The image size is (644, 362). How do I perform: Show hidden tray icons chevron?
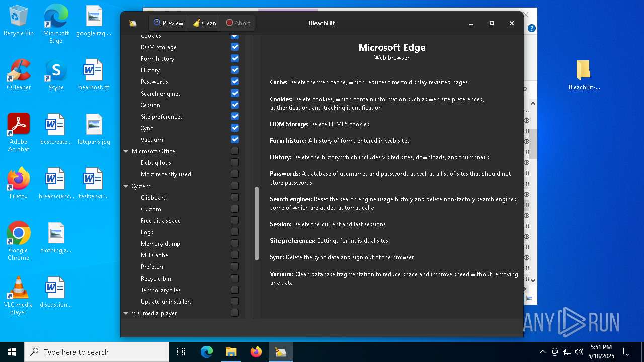click(x=542, y=352)
